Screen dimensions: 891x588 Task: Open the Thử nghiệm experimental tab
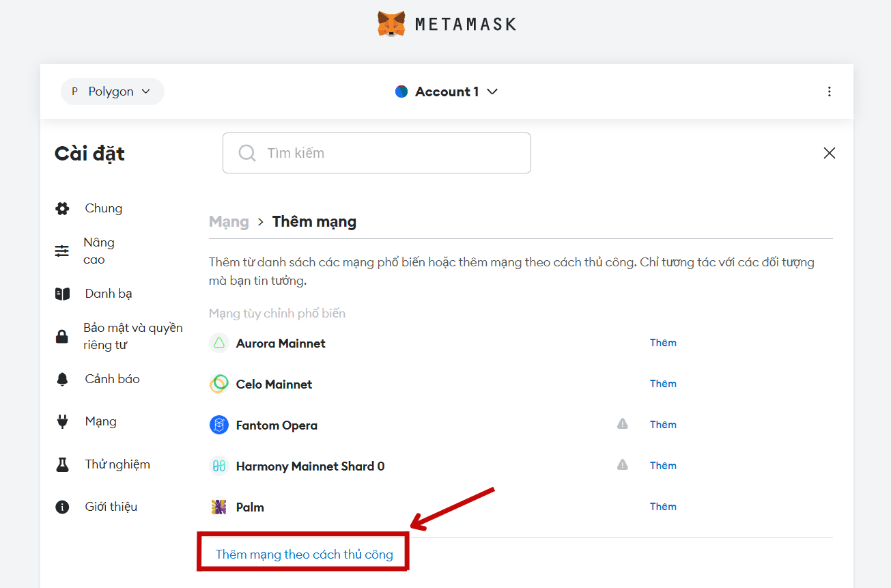[117, 464]
